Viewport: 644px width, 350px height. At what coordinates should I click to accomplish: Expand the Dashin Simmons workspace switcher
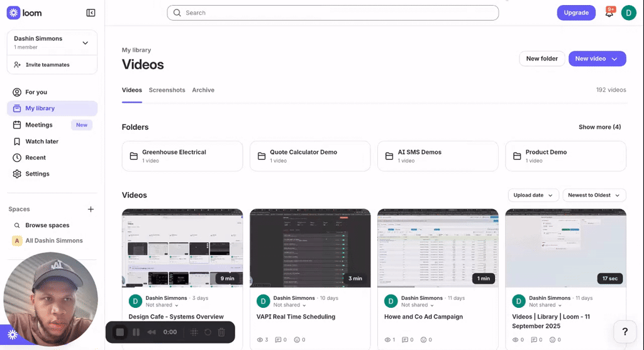click(x=85, y=43)
